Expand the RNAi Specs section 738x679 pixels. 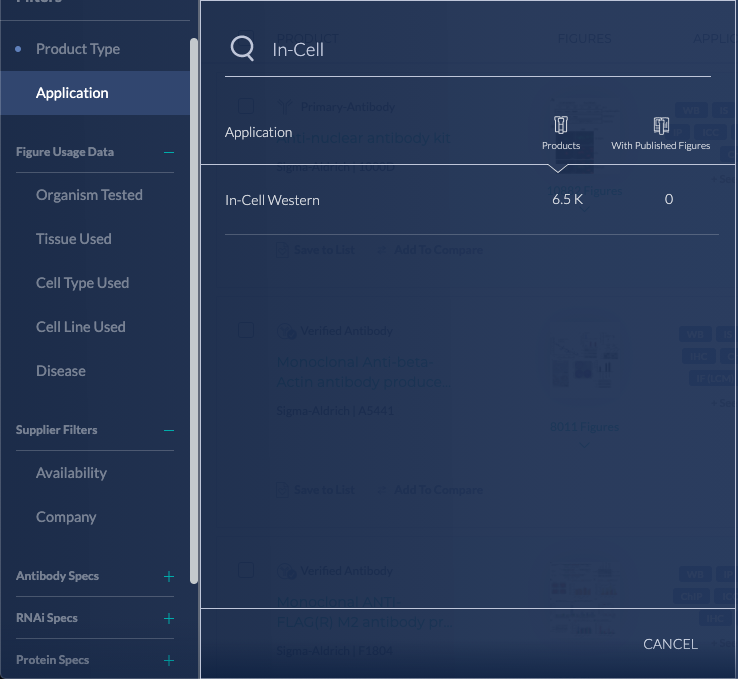[169, 618]
